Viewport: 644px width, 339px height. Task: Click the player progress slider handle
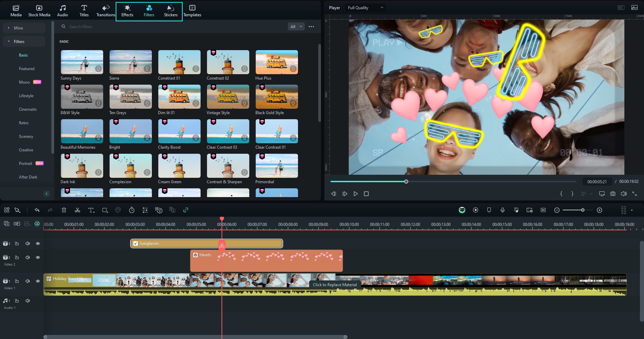[x=406, y=182]
